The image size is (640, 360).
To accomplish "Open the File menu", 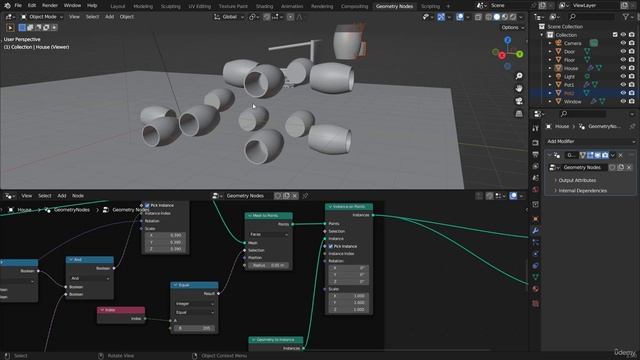I will coord(18,6).
